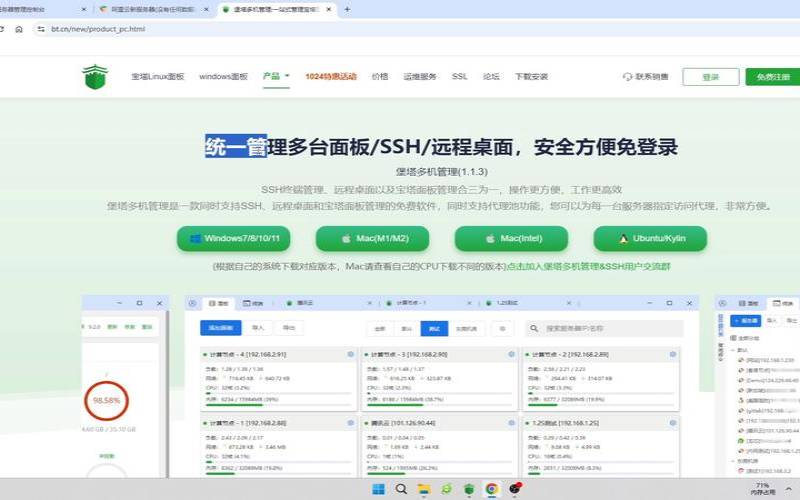The image size is (800, 500).
Task: Click 1.25测试 [192.168.1.25] card title
Action: click(565, 423)
